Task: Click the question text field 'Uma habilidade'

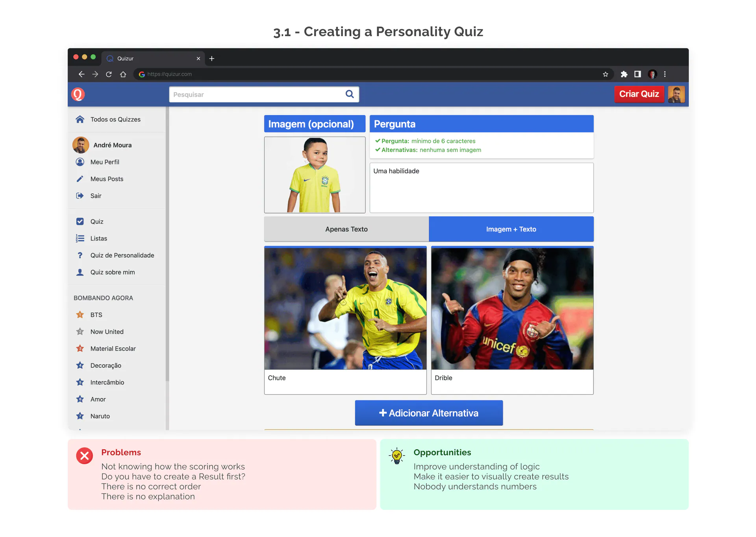Action: (x=482, y=188)
